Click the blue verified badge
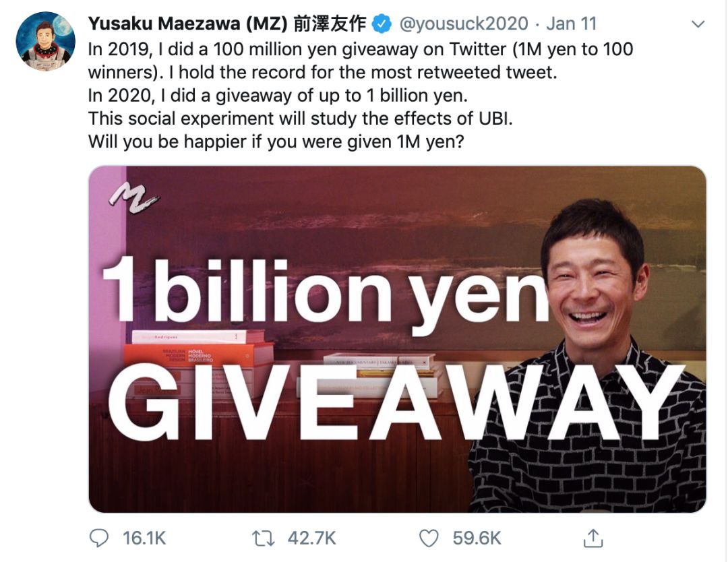728x562 pixels. click(x=382, y=24)
